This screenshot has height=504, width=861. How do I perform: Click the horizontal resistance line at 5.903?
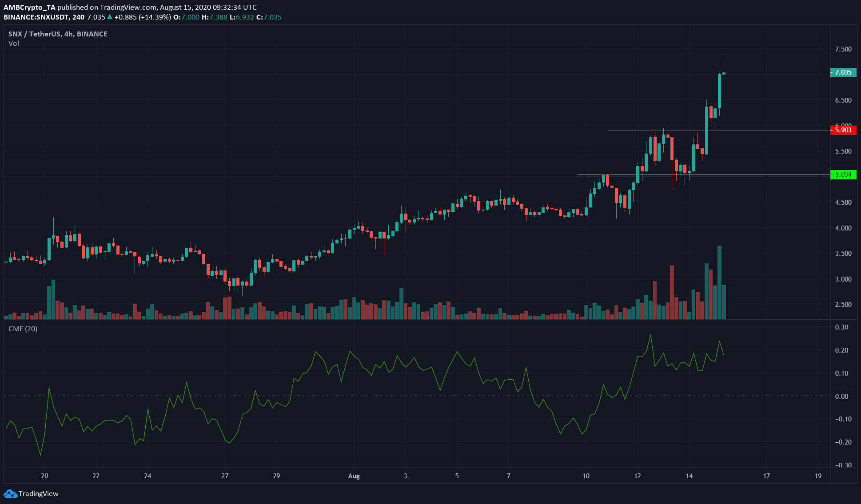click(718, 130)
